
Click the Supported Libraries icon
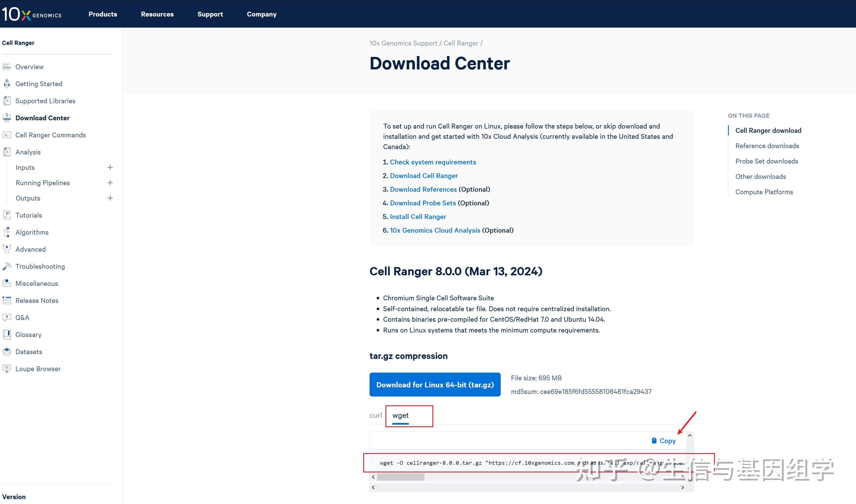pyautogui.click(x=7, y=100)
